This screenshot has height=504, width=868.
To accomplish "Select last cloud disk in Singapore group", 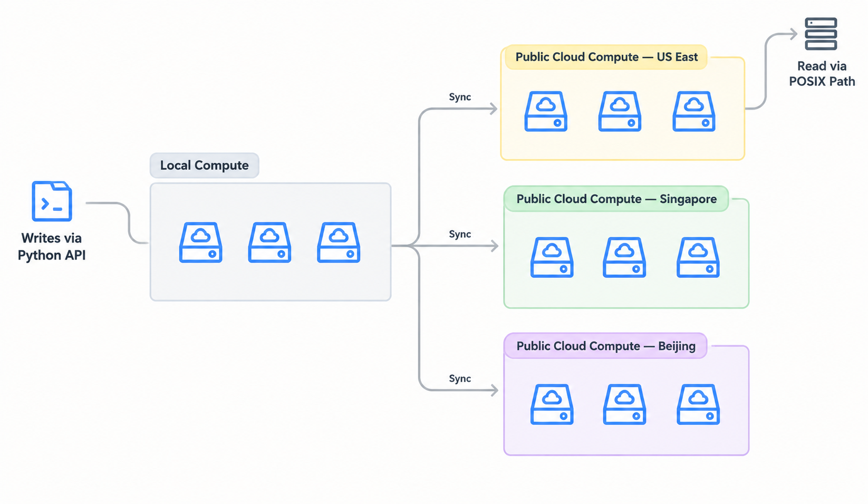I will click(x=698, y=257).
